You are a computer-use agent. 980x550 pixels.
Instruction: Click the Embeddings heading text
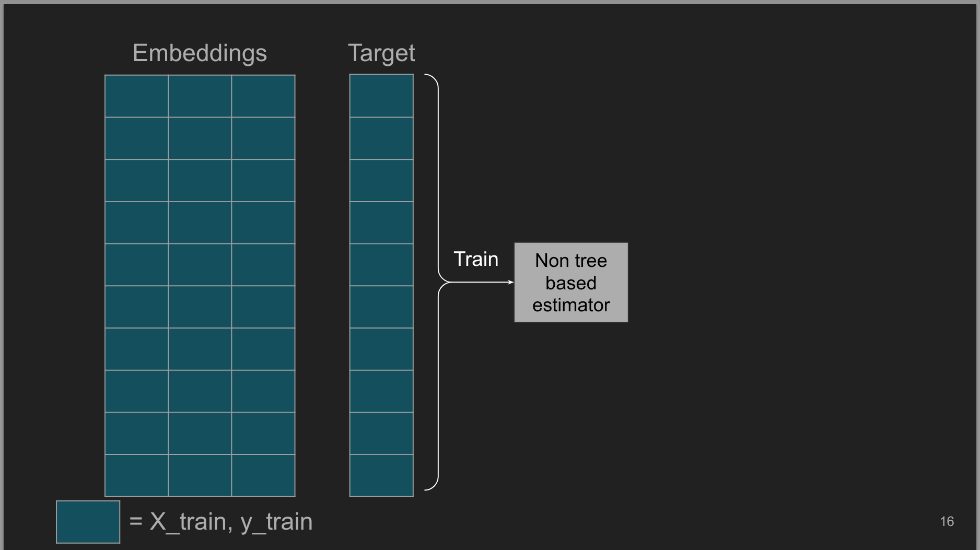(x=200, y=53)
